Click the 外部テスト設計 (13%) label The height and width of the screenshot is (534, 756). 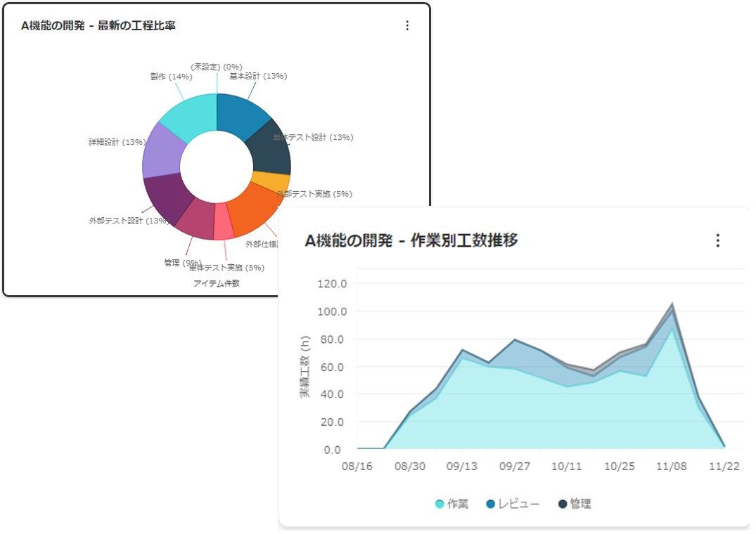pos(128,221)
